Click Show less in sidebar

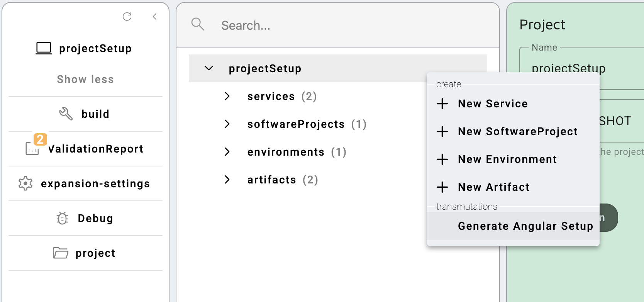[x=85, y=79]
